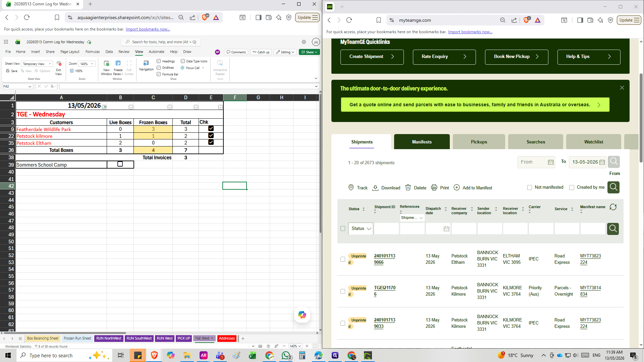Viewport: 644px width, 362px height.
Task: Toggle Gridlines checkbox in Excel ribbon
Action: coord(159,68)
